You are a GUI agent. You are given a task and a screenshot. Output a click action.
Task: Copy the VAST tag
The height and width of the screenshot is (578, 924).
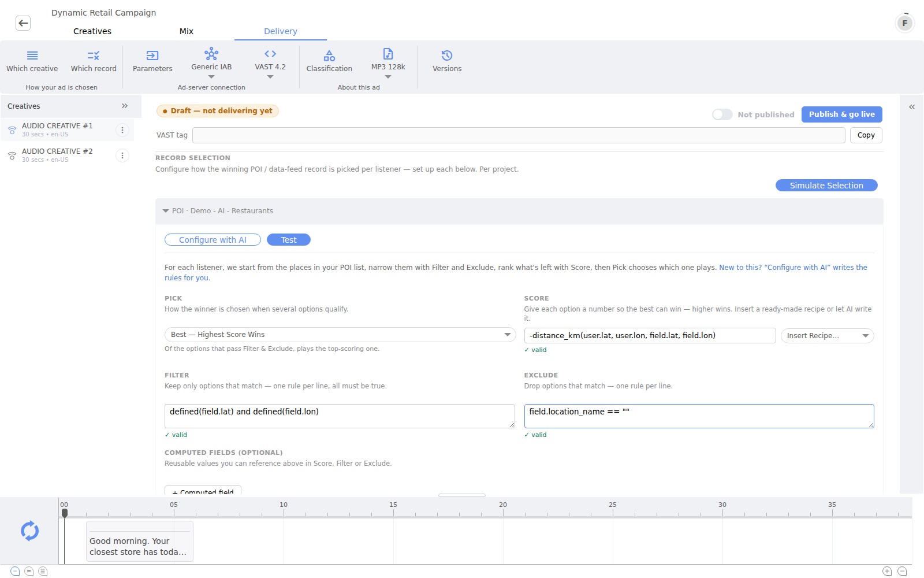[x=866, y=135]
